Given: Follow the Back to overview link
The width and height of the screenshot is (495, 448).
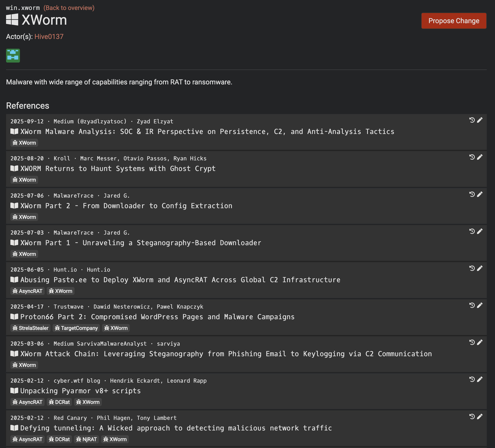Looking at the screenshot, I should (x=69, y=8).
